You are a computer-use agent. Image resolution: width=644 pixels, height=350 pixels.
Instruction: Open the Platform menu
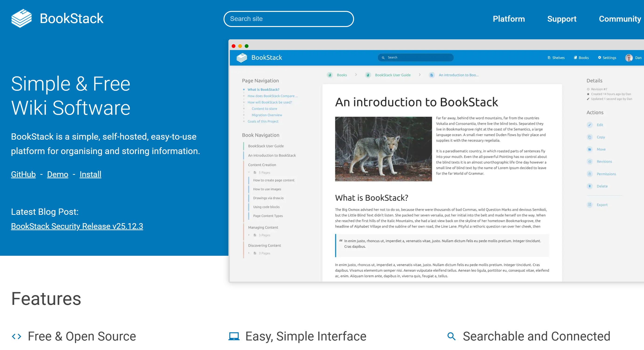509,19
